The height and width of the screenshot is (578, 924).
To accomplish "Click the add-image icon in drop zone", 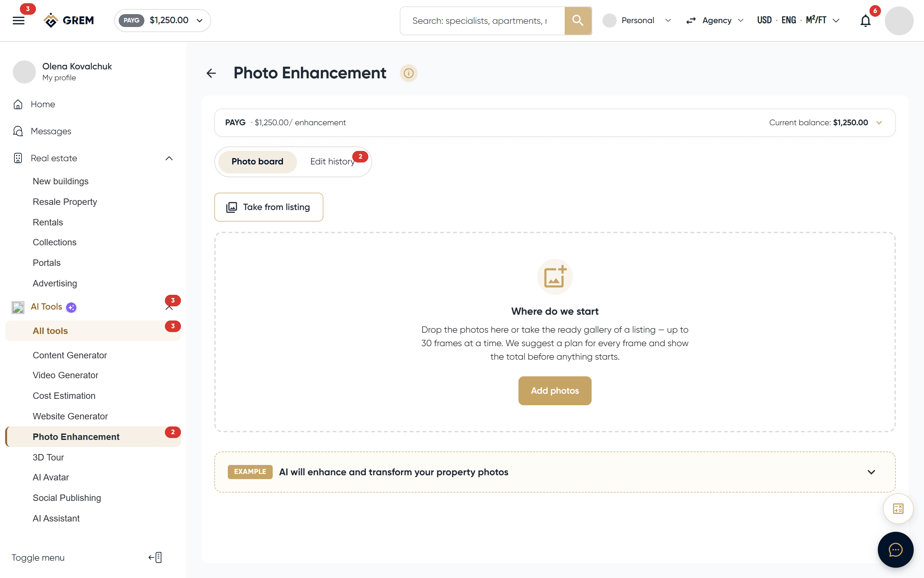I will [x=555, y=277].
